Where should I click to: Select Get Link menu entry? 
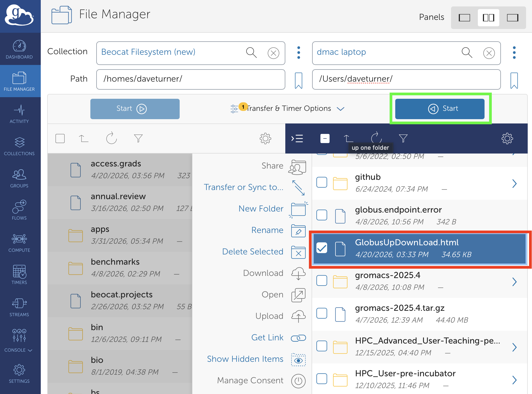click(x=267, y=337)
